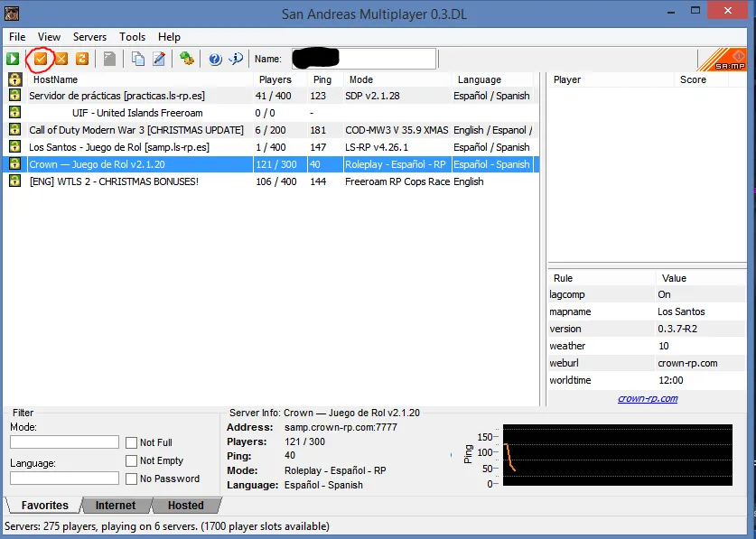Open the Tools menu
Screen dimensions: 756x539
pyautogui.click(x=132, y=37)
